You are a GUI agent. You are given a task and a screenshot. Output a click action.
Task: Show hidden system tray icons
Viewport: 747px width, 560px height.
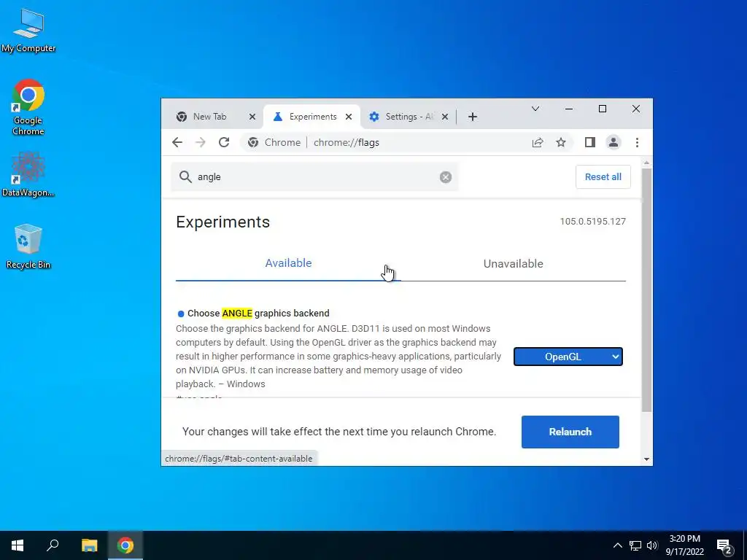(617, 545)
